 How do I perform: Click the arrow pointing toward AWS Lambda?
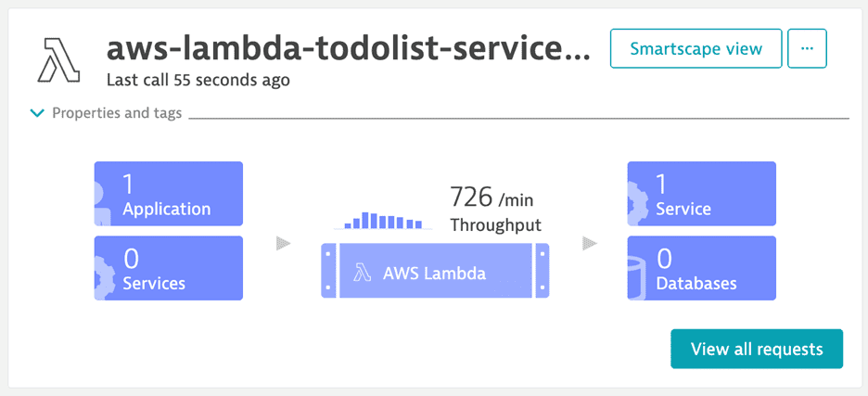284,244
